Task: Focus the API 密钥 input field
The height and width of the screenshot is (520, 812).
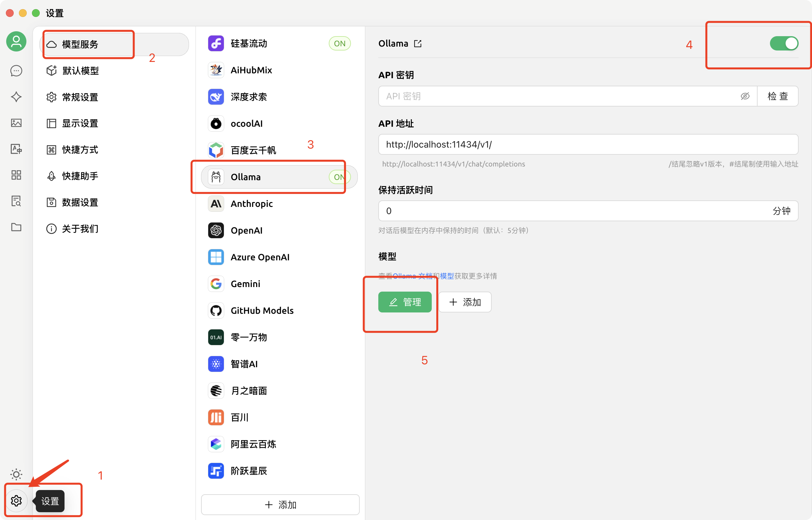Action: 568,96
